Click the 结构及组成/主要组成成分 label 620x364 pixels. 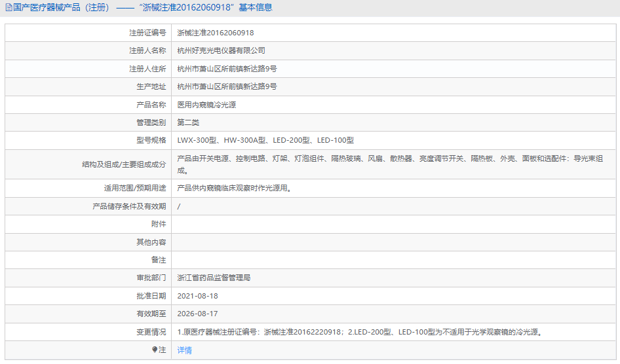click(124, 164)
